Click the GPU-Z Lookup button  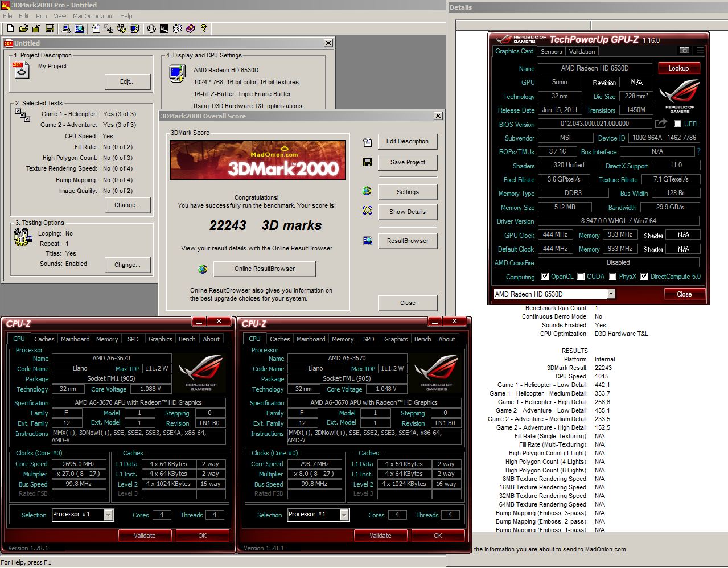(678, 68)
